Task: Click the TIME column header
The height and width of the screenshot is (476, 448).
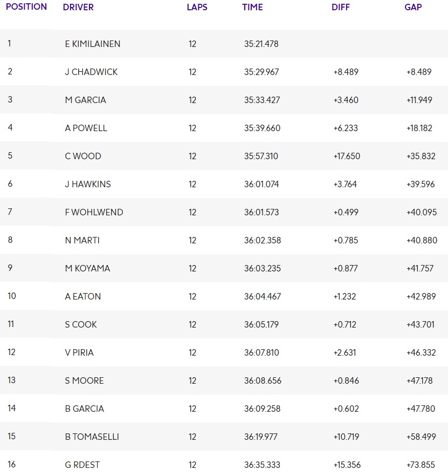Action: coord(252,8)
